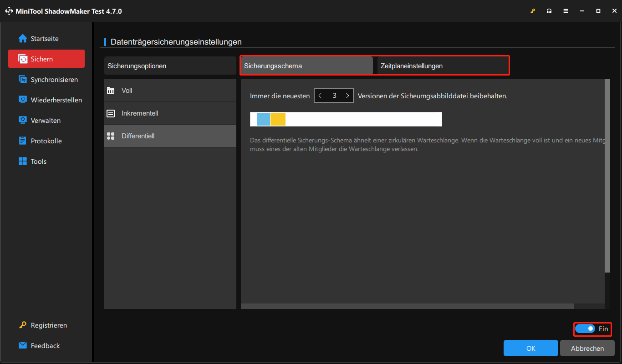Click the vertical scrollbar of scheme panel

pos(607,176)
